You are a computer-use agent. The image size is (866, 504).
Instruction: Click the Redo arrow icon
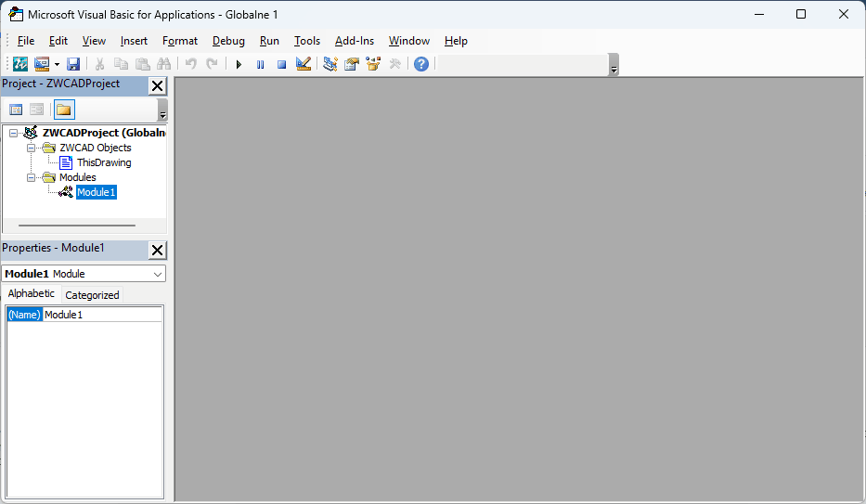point(212,64)
